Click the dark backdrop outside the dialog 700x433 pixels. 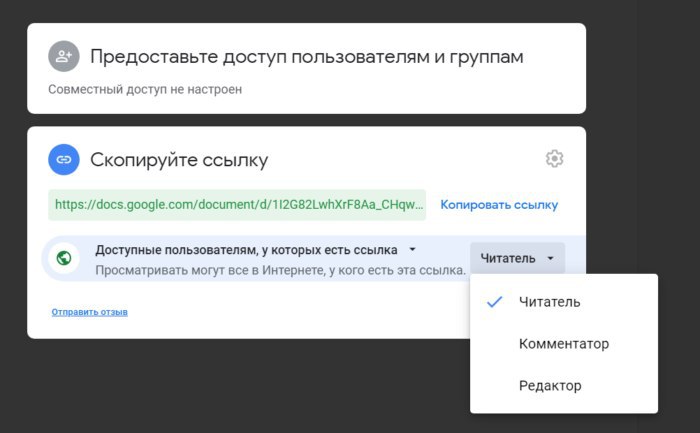tap(300, 390)
